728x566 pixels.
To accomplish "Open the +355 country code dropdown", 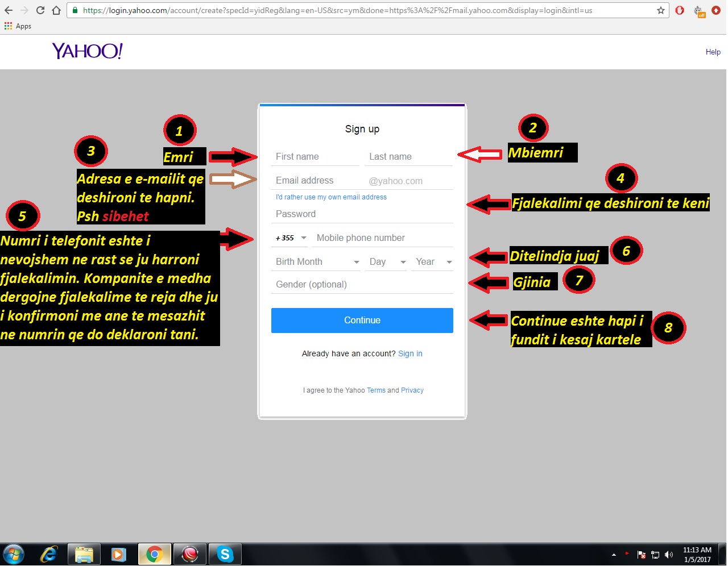I will pos(289,238).
